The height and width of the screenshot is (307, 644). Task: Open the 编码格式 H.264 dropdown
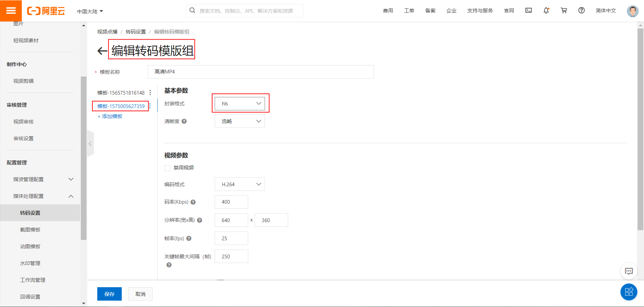(240, 184)
